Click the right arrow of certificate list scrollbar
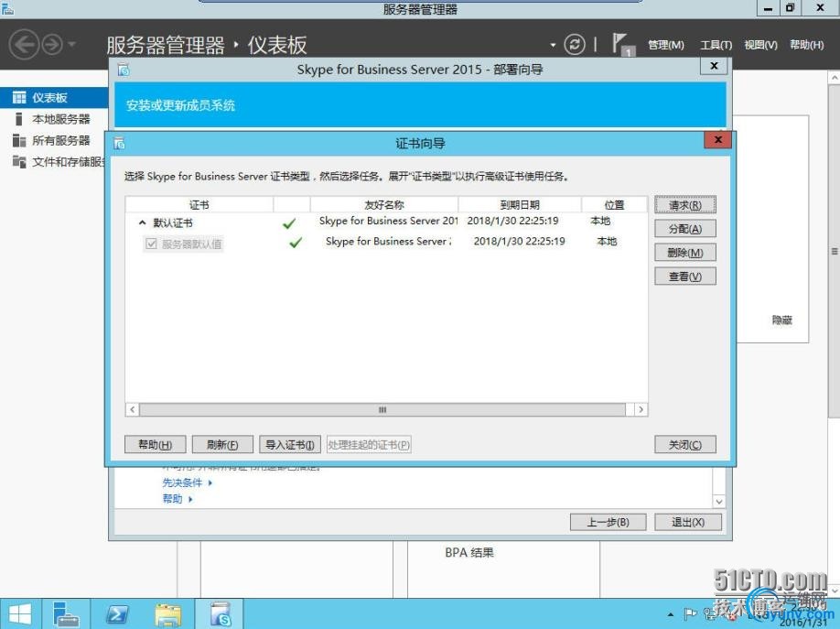Viewport: 840px width, 629px height. 641,409
